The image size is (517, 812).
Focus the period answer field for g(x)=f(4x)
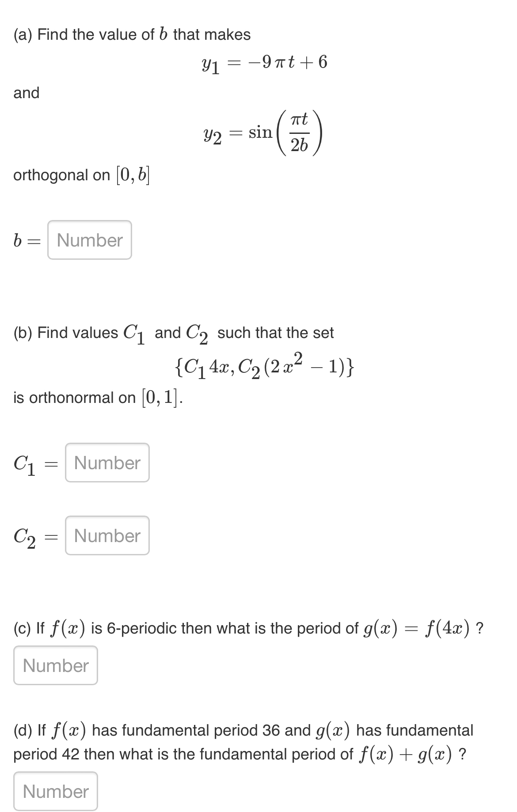point(55,666)
